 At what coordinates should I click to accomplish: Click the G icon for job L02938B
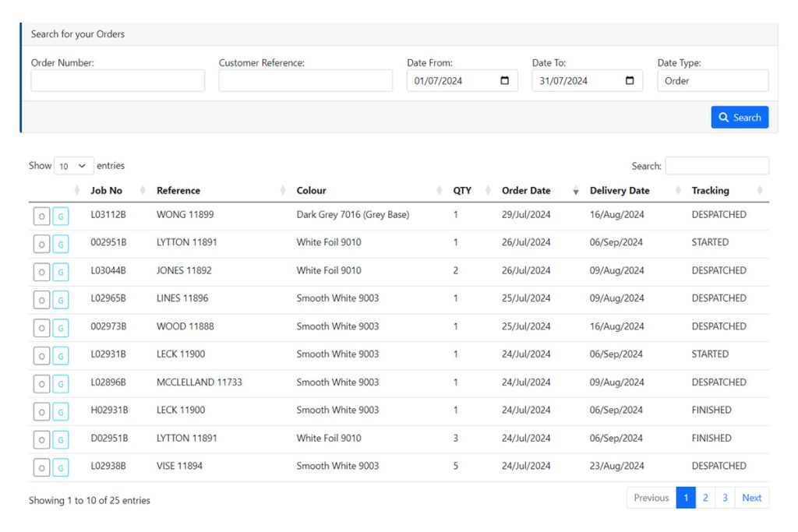(x=61, y=468)
